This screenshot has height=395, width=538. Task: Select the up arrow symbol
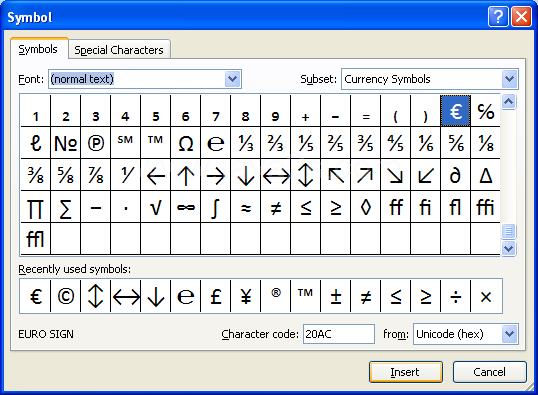click(x=186, y=175)
